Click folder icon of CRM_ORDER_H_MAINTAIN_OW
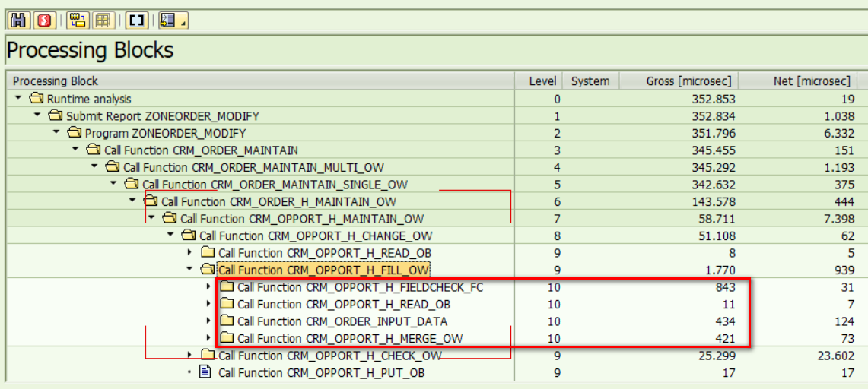Image resolution: width=868 pixels, height=389 pixels. point(151,201)
